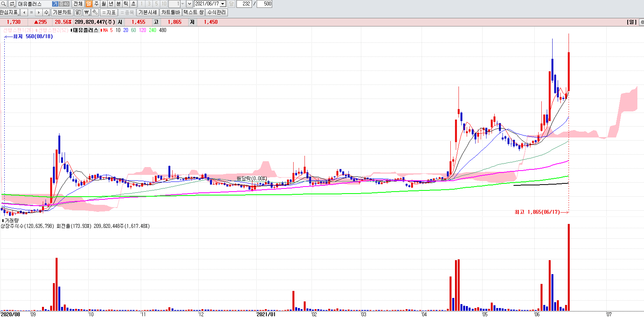Switch to yearly chart 년
Image resolution: width=644 pixels, height=317 pixels.
pos(111,4)
